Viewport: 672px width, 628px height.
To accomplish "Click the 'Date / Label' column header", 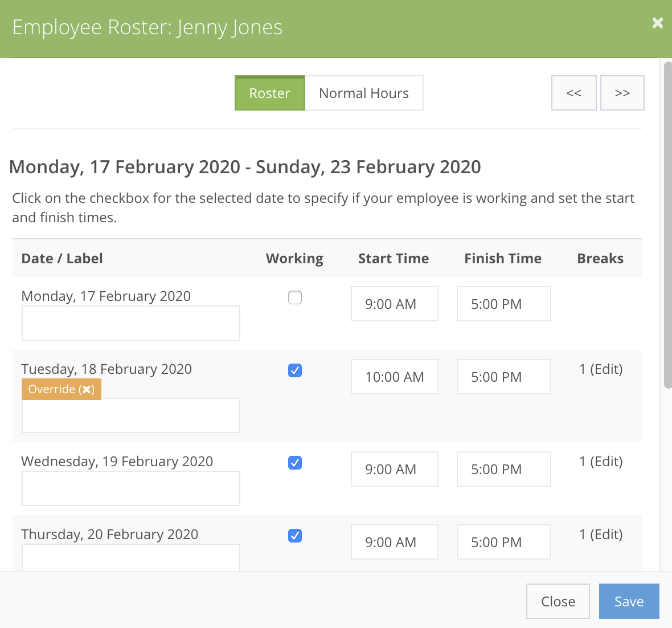I will [x=62, y=258].
